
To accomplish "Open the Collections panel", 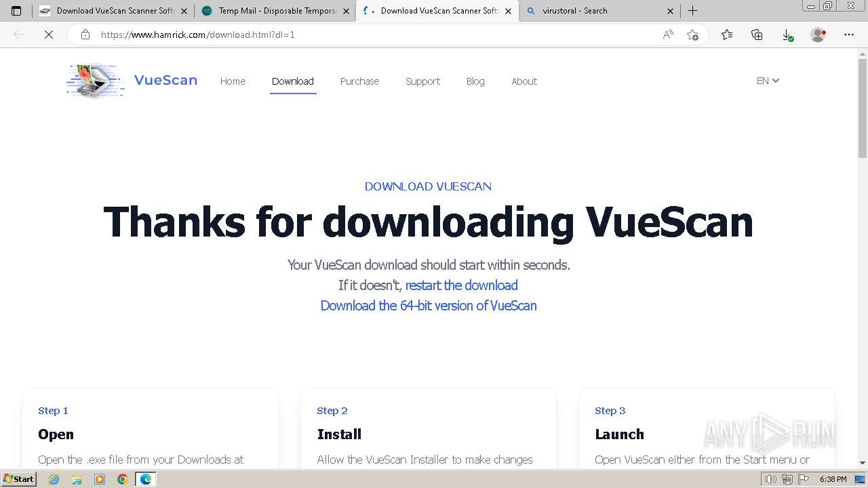I will pyautogui.click(x=757, y=35).
